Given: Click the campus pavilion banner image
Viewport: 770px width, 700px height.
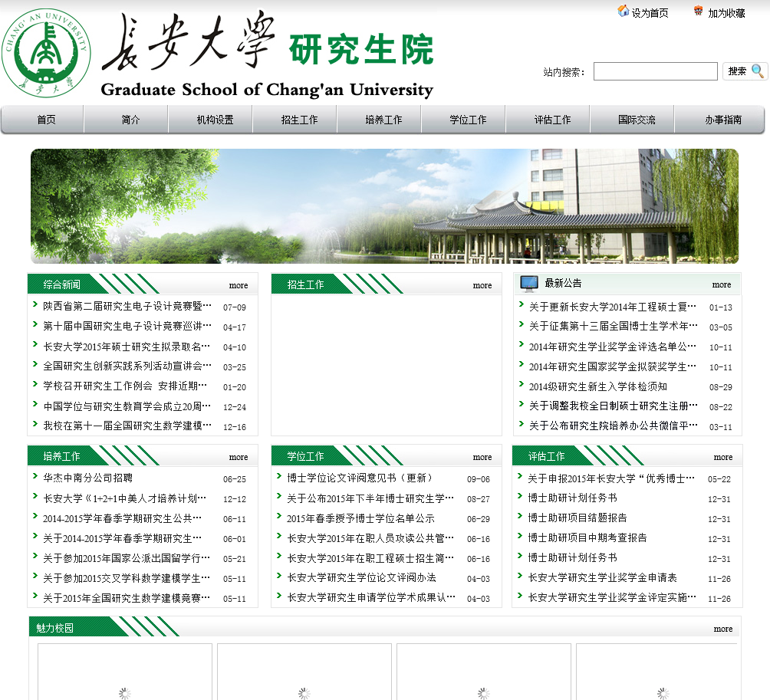Looking at the screenshot, I should click(x=384, y=206).
